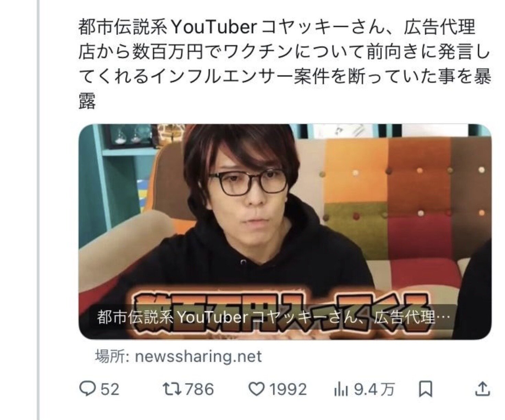Click the 1992 likes count

tap(288, 389)
